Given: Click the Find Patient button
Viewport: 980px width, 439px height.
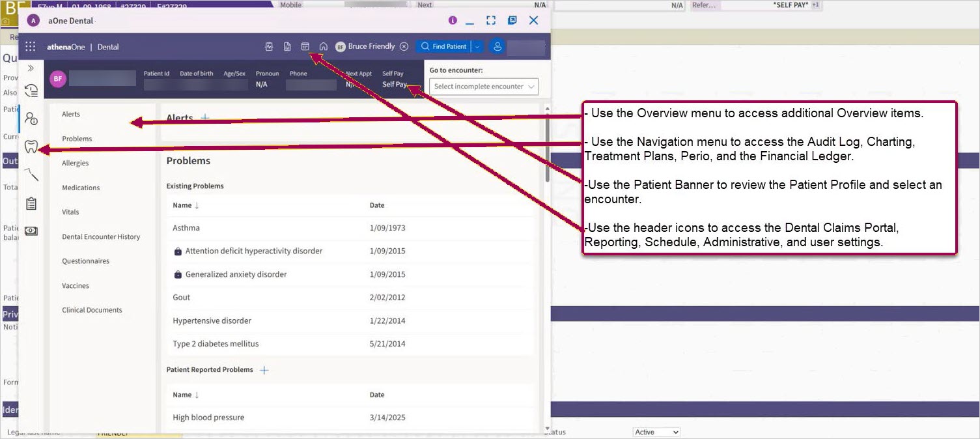Looking at the screenshot, I should 444,46.
